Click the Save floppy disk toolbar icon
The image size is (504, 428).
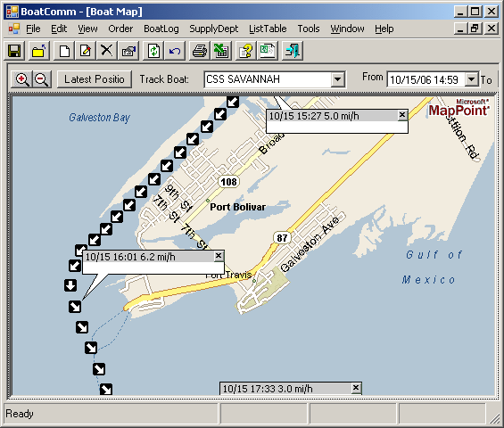(x=14, y=51)
